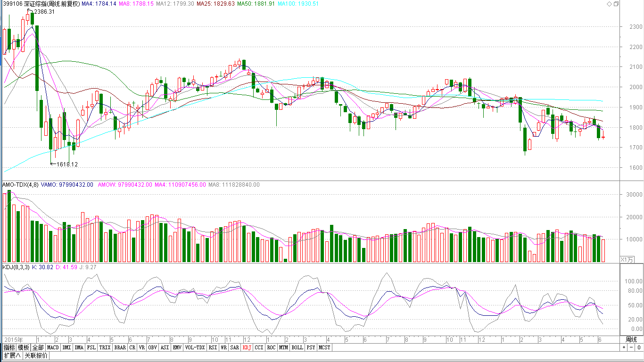This screenshot has width=644, height=362.
Task: Switch to the VR indicator
Action: point(142,347)
